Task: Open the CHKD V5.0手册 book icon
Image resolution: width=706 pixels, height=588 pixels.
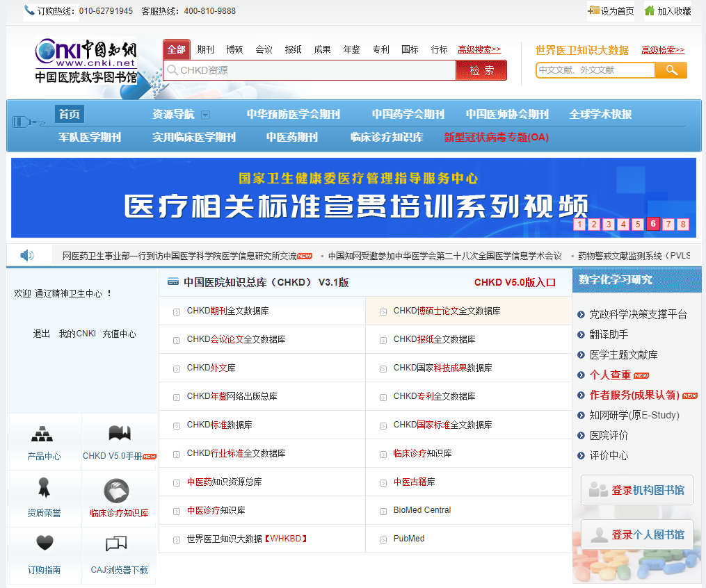Action: click(120, 433)
